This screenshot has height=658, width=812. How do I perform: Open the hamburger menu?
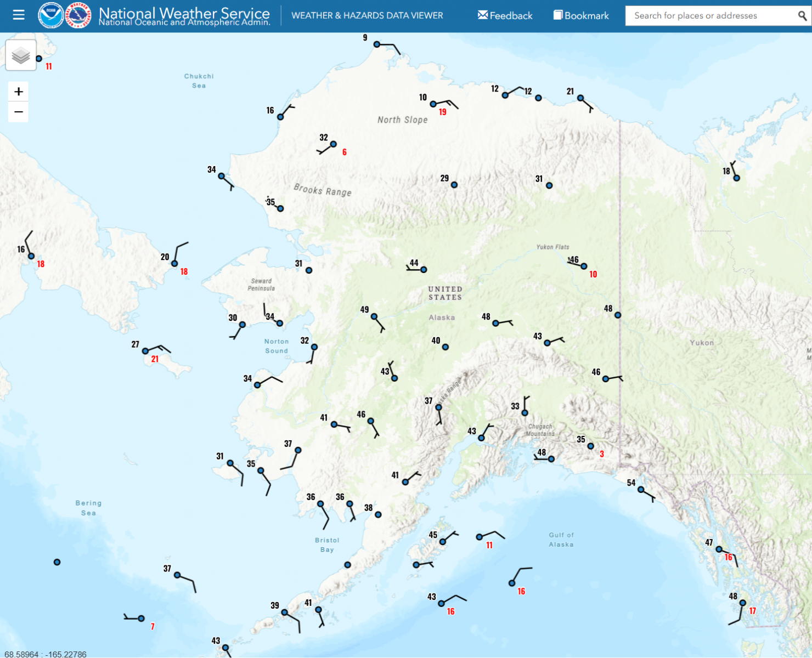click(19, 15)
